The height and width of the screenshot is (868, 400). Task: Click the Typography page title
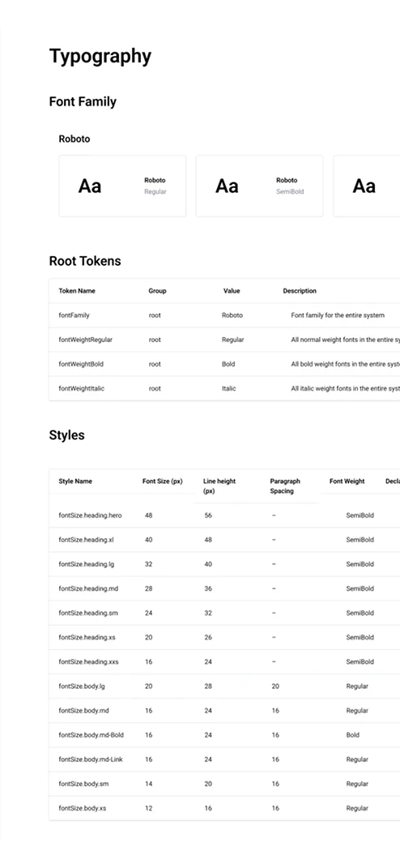click(x=100, y=57)
